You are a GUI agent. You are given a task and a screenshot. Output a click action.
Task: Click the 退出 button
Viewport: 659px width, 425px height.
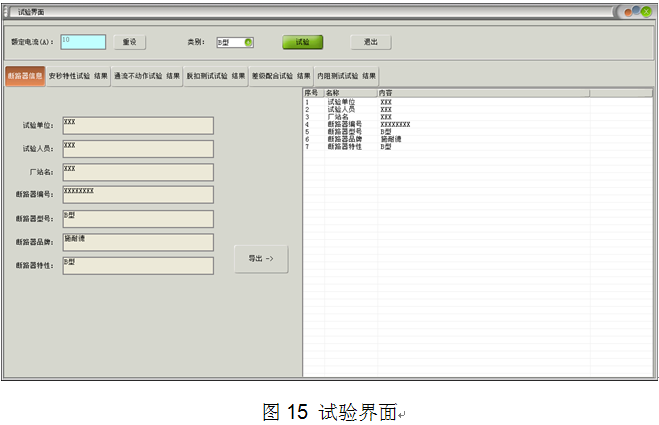(371, 42)
